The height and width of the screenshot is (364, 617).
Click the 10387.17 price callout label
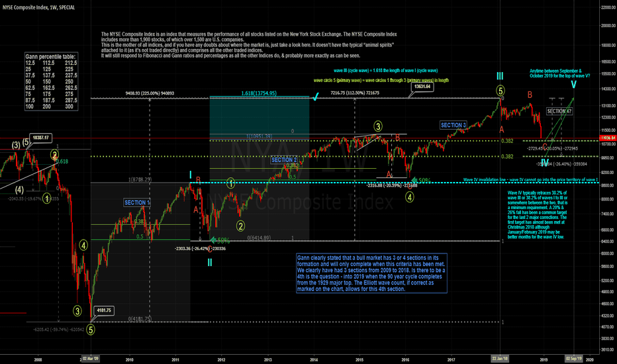point(41,138)
